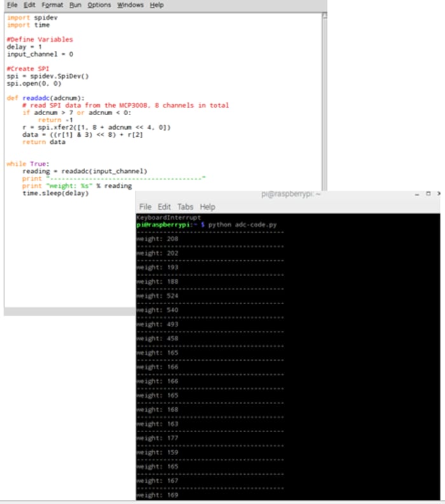The width and height of the screenshot is (445, 504).
Task: Click the 'def readadc(adcnum):' line
Action: [x=45, y=98]
